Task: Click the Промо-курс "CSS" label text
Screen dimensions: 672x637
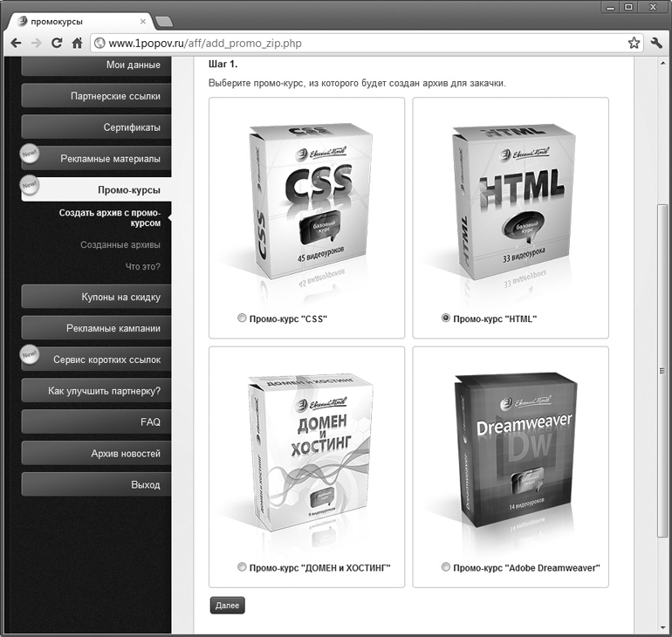Action: [x=288, y=318]
